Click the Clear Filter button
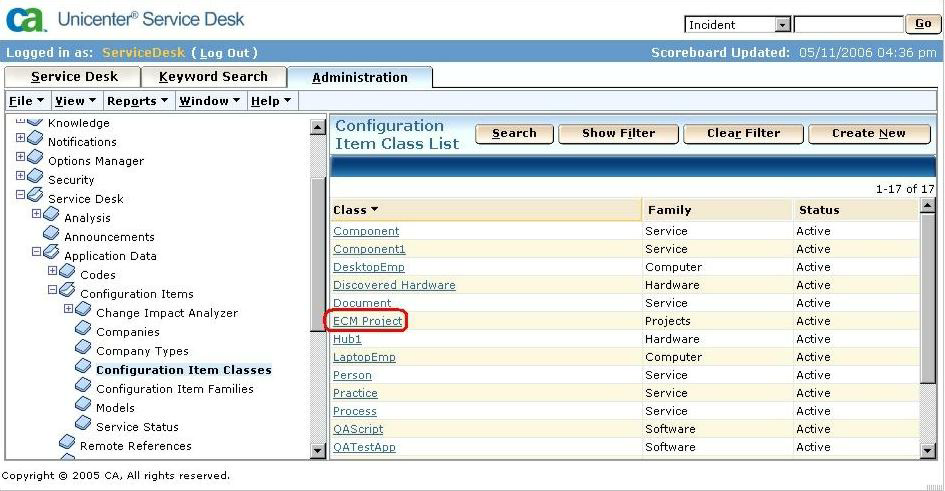This screenshot has height=491, width=945. [x=743, y=133]
